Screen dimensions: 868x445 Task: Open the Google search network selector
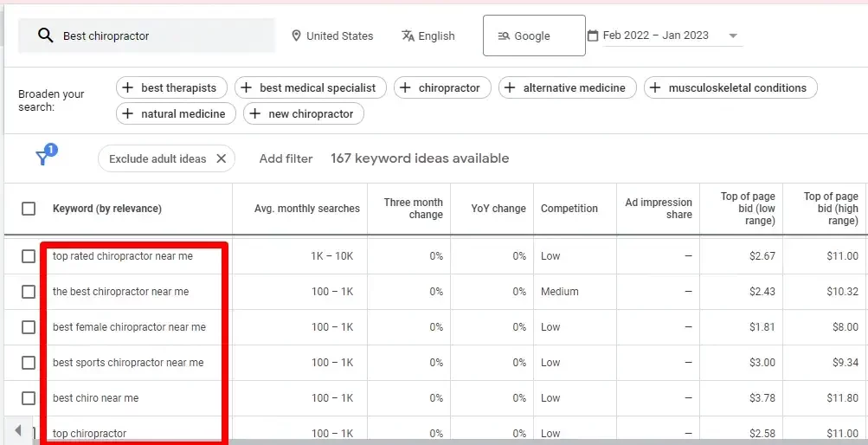(534, 35)
